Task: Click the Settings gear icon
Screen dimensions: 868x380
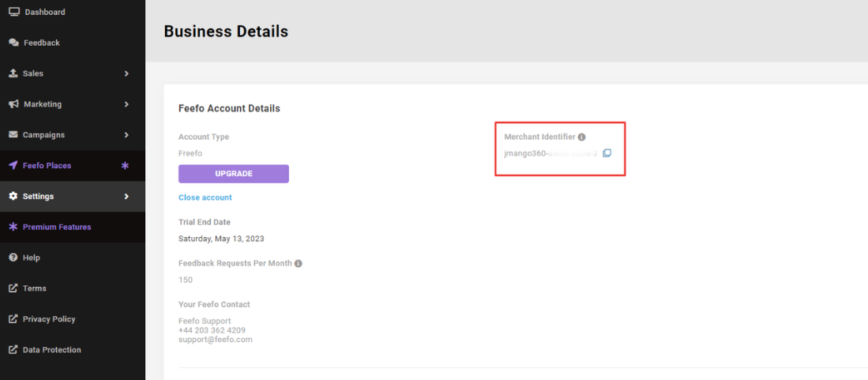Action: [x=13, y=196]
